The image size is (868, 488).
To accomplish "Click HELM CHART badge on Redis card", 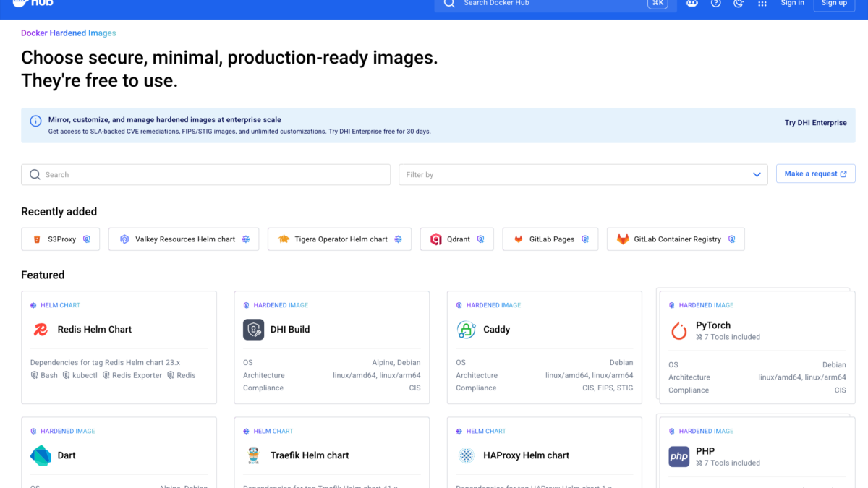I will point(55,305).
